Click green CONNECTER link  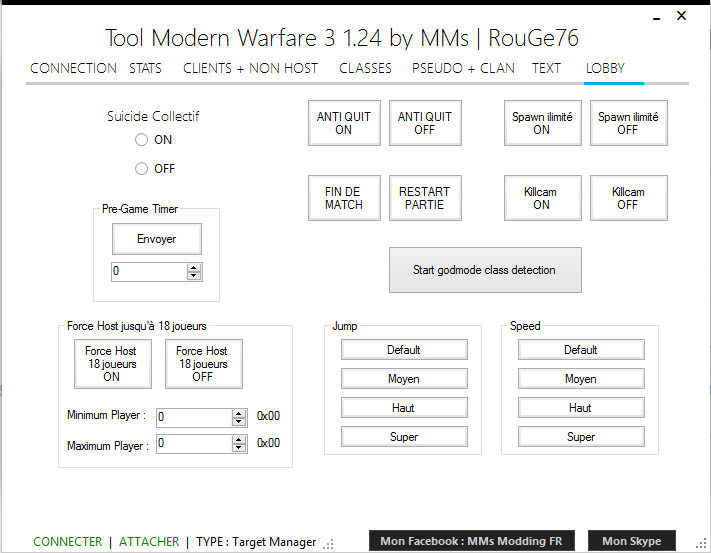68,542
